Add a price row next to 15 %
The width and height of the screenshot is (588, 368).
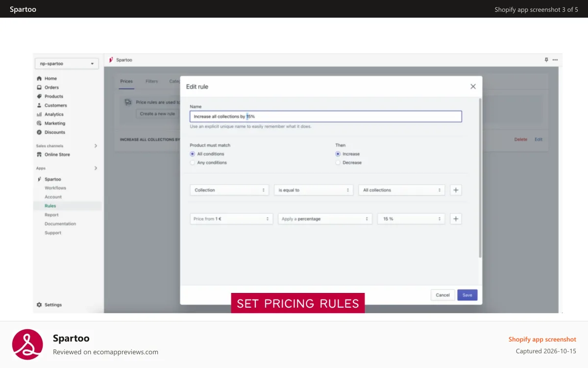(x=456, y=219)
